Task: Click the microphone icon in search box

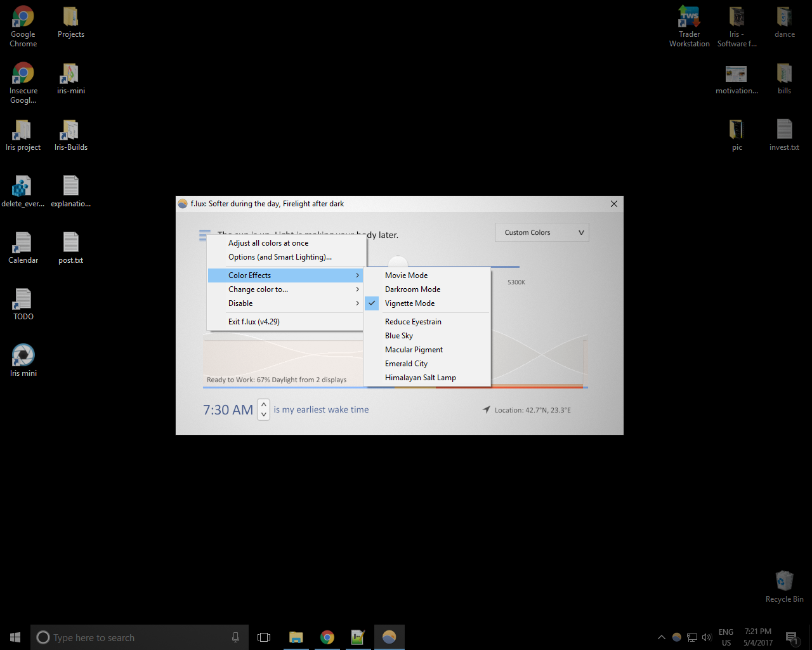Action: pyautogui.click(x=235, y=637)
